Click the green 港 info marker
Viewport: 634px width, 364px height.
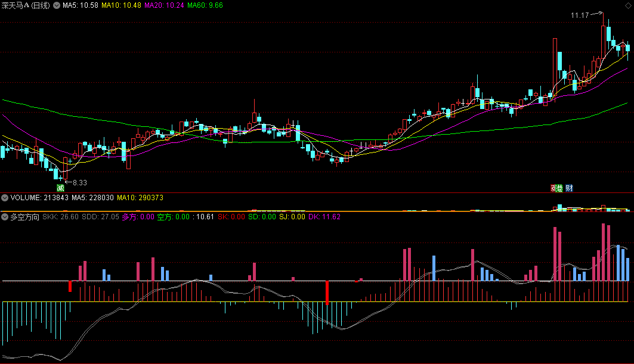click(x=559, y=188)
